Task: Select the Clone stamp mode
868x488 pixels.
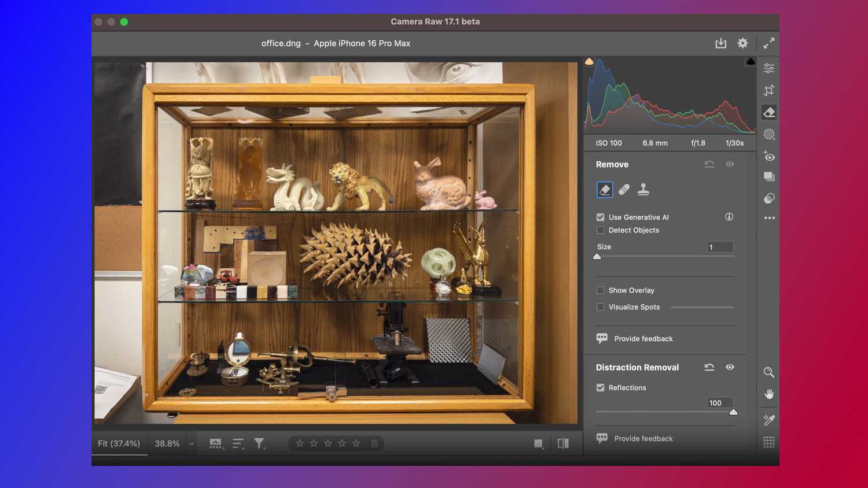Action: point(643,189)
